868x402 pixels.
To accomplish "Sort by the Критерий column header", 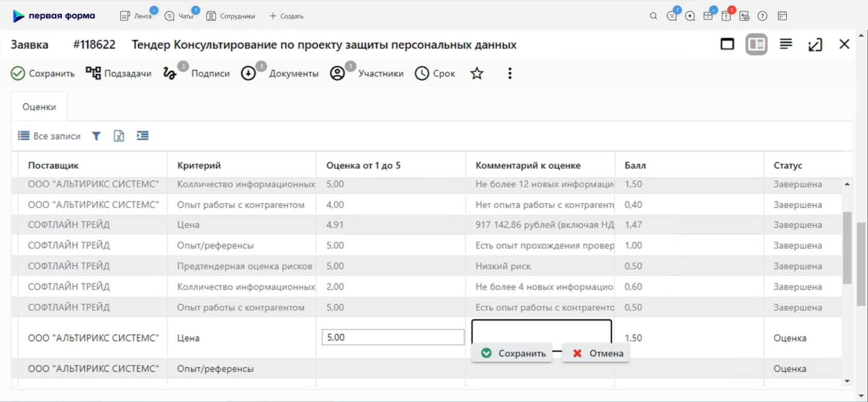I will tap(199, 165).
